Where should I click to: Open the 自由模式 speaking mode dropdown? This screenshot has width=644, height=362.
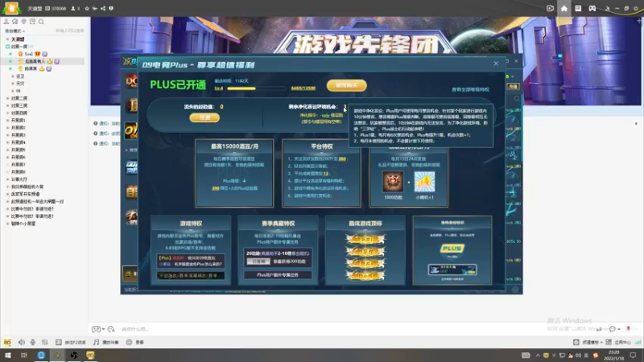[x=14, y=31]
